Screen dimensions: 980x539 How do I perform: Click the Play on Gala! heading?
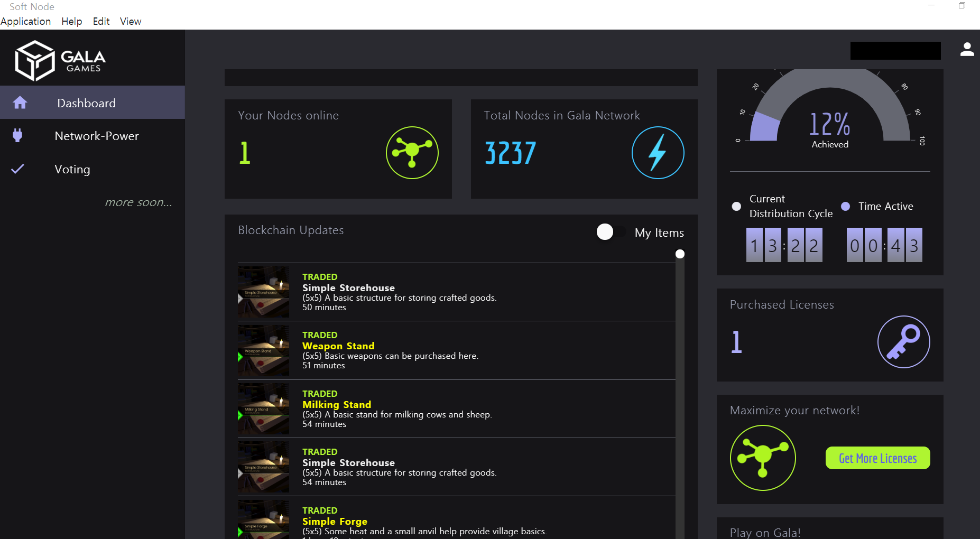(765, 533)
